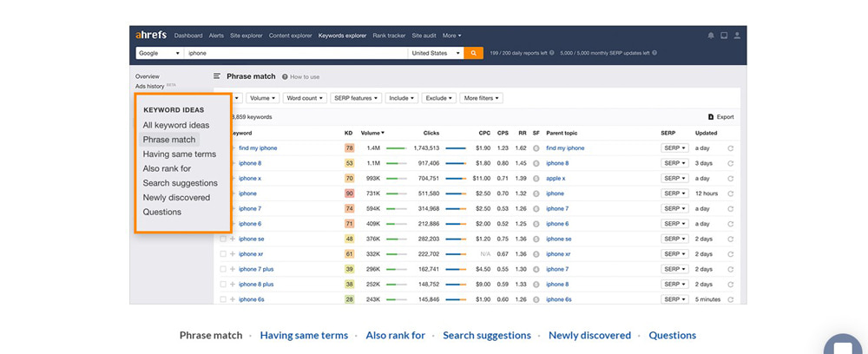The image size is (868, 354).
Task: Add iphone se keyword with plus icon
Action: click(233, 239)
